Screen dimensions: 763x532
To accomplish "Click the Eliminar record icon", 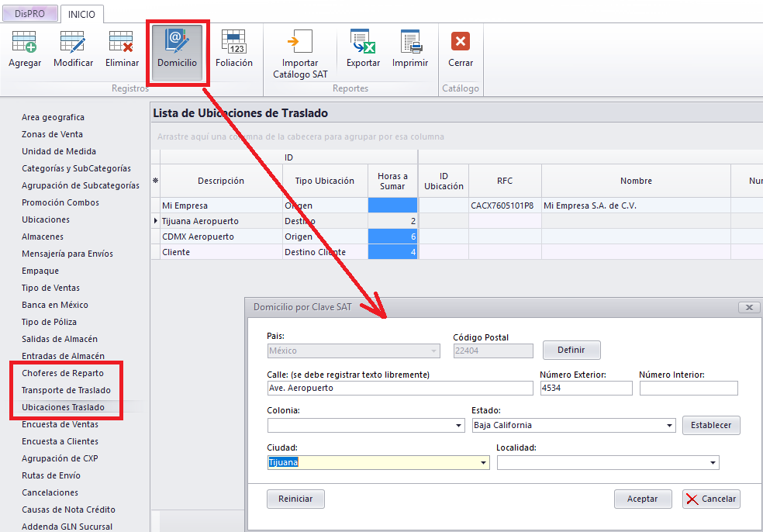I will point(122,42).
